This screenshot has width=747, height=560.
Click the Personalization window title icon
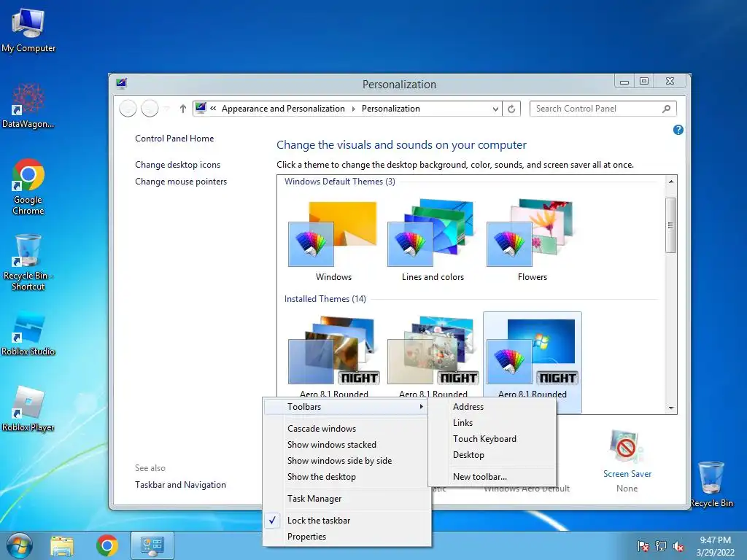121,84
